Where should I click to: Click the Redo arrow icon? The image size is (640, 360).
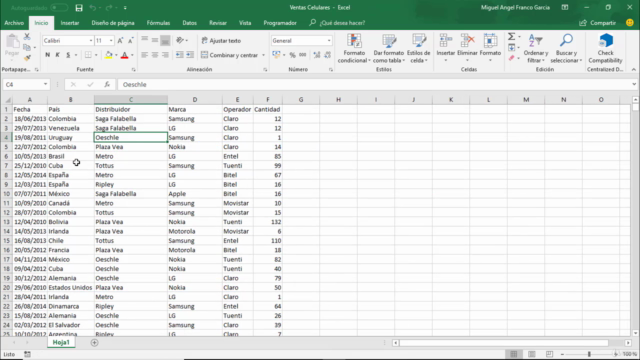[109, 8]
